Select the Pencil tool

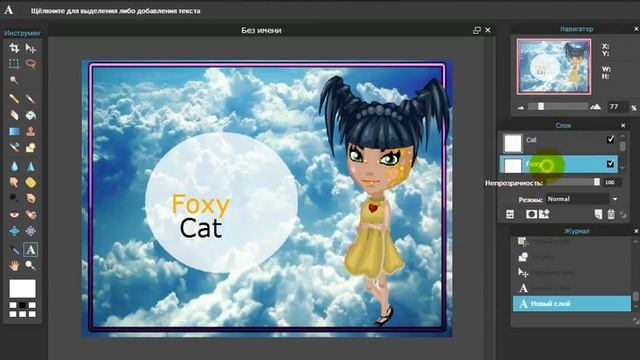[14, 99]
